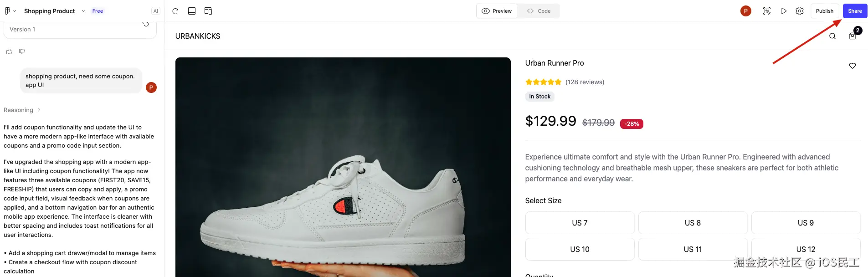Open the settings gear icon
The image size is (868, 277).
click(x=800, y=11)
